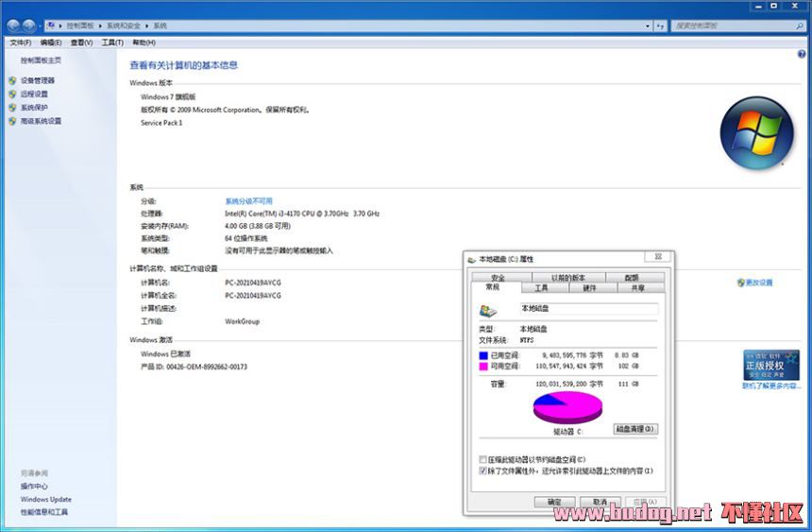
Task: Open the address bar history dropdown arrow
Action: point(648,27)
